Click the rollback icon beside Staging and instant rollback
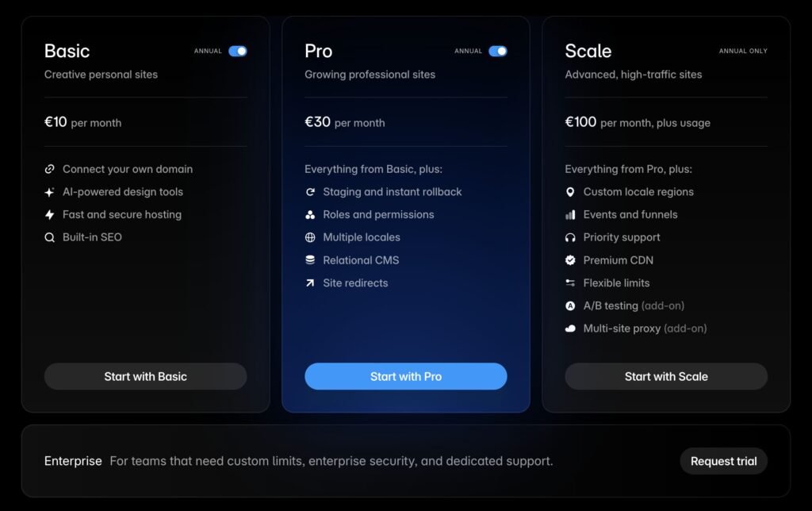Screen dimensions: 812x511 pyautogui.click(x=310, y=192)
